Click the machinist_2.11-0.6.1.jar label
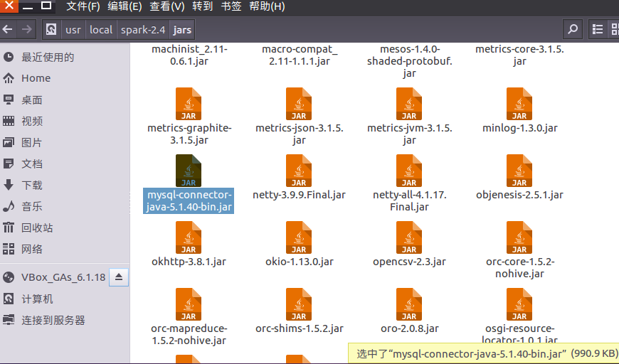The height and width of the screenshot is (364, 619). point(189,55)
